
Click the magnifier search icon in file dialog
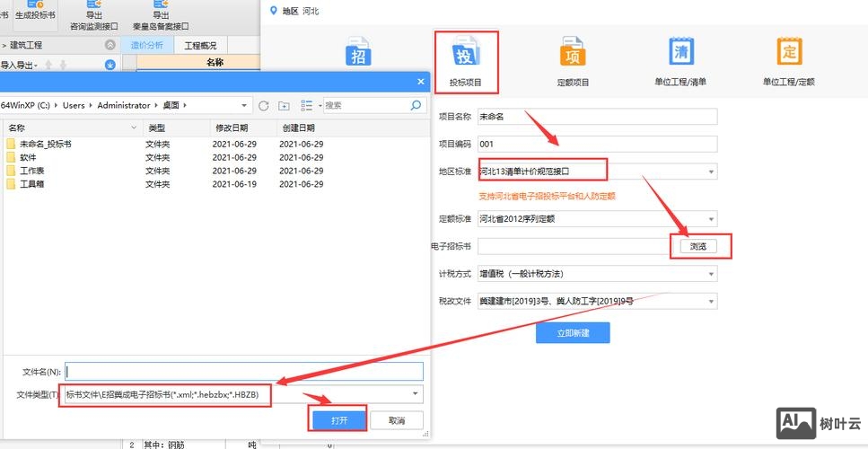(x=416, y=105)
